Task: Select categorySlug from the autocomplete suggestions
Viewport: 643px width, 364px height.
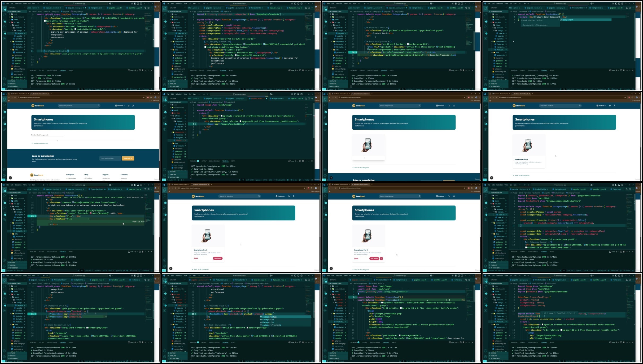Action: [269, 317]
